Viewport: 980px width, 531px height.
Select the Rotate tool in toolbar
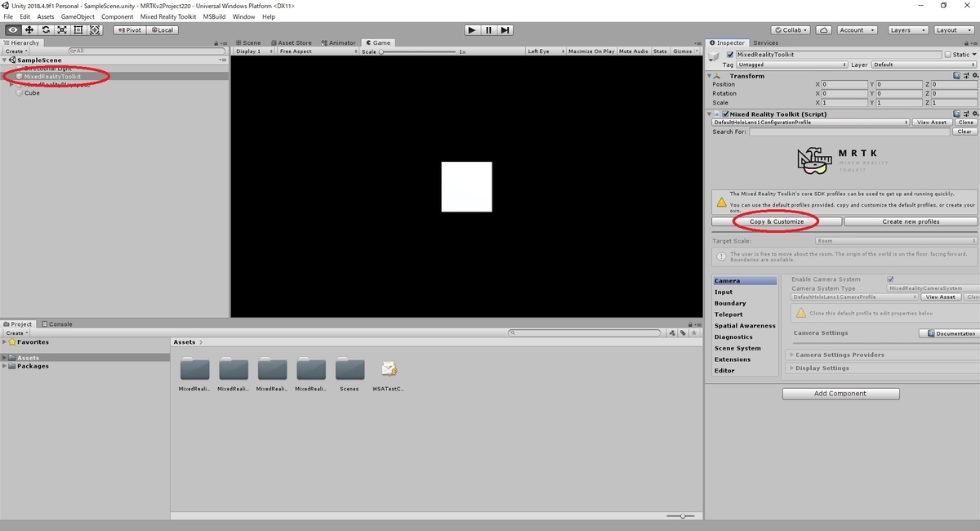coord(46,29)
